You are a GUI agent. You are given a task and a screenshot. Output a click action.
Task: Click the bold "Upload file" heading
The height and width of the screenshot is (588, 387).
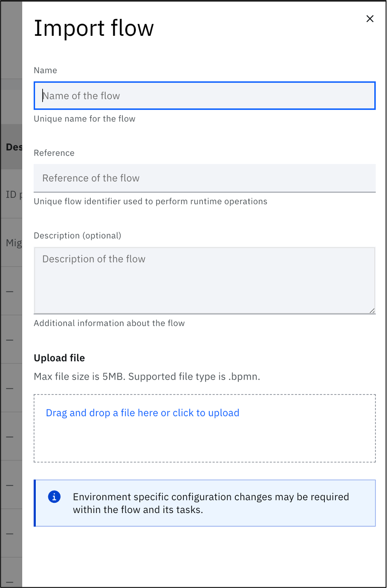(x=59, y=357)
